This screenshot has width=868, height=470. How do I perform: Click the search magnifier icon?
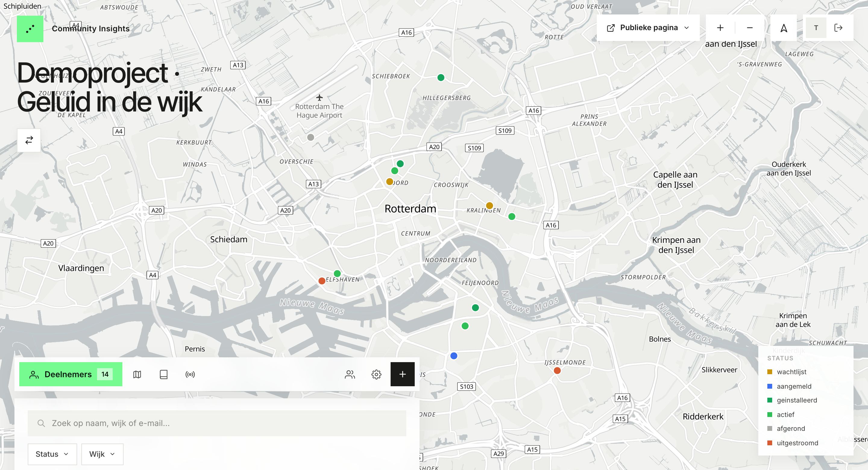pyautogui.click(x=41, y=423)
